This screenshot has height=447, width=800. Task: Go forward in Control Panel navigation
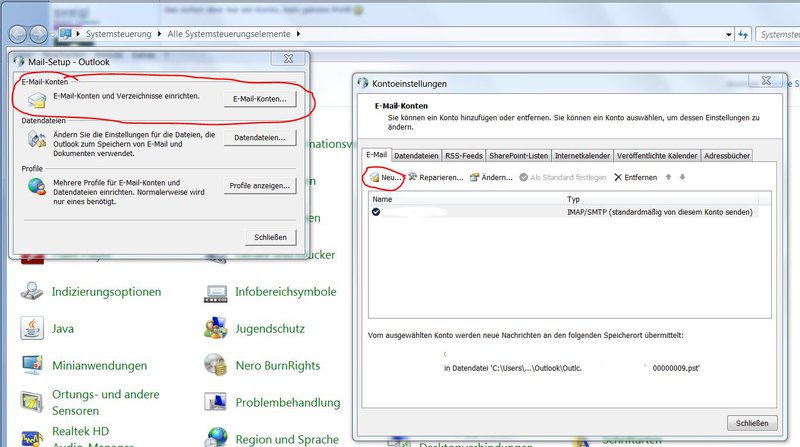(38, 34)
